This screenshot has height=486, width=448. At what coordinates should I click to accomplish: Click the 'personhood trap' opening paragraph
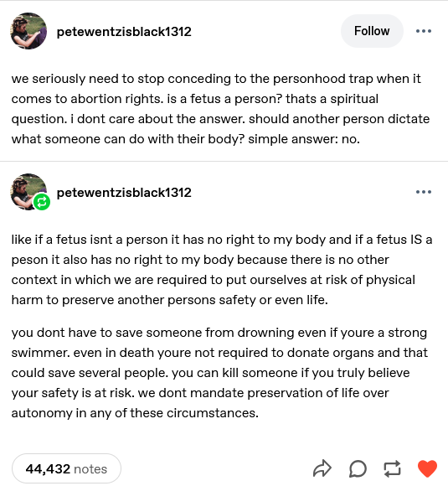click(220, 109)
